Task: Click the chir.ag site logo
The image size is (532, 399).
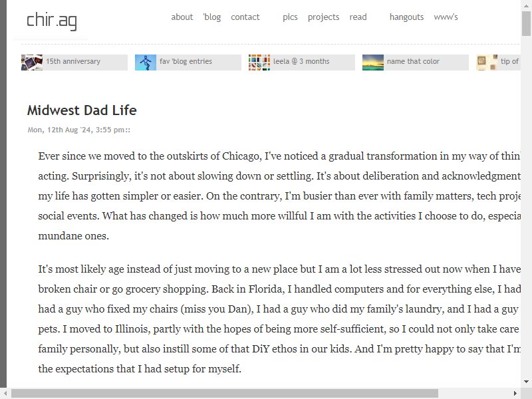Action: [x=52, y=21]
